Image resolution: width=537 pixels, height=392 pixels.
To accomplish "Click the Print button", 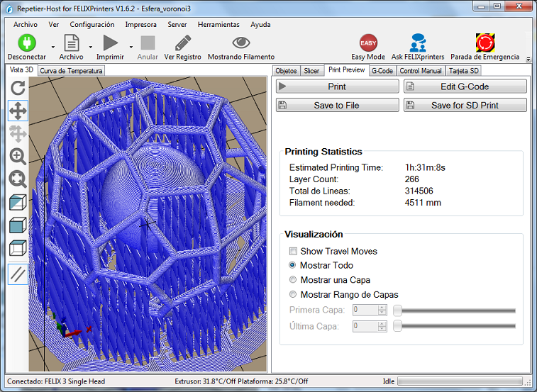I will coord(338,86).
